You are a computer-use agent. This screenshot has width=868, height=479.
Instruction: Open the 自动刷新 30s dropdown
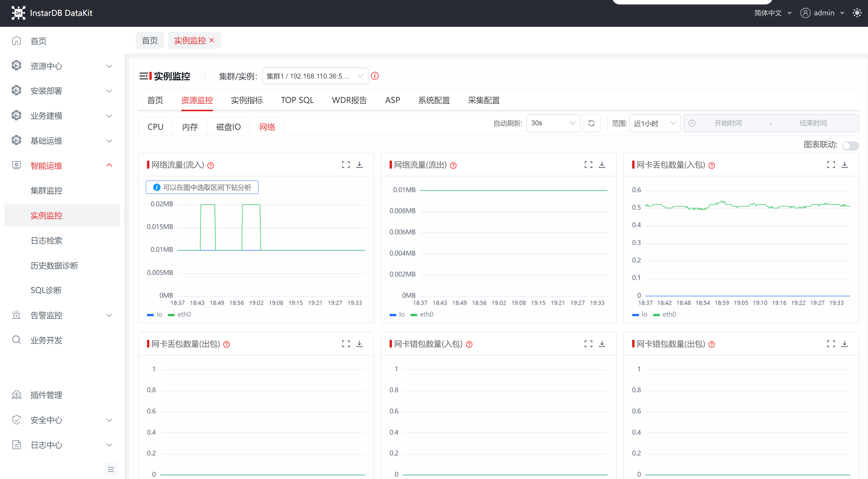pos(553,123)
